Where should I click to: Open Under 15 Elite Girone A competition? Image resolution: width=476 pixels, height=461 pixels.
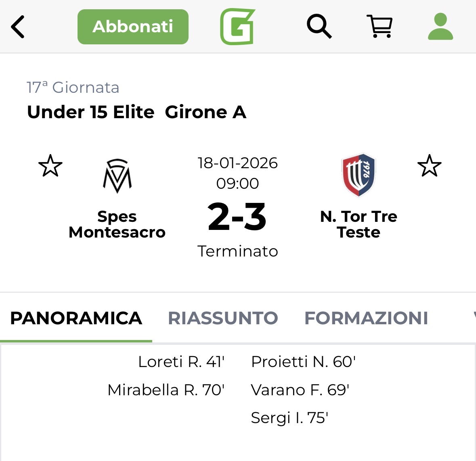click(136, 112)
